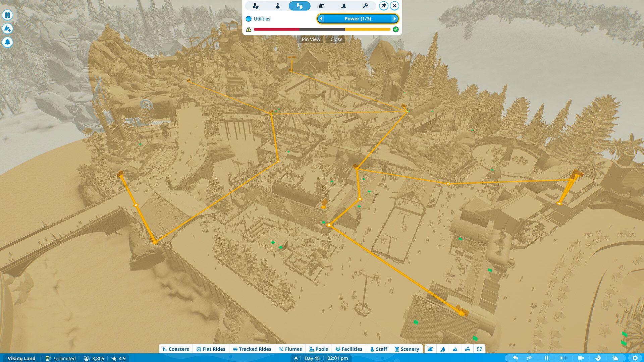Open park notifications bell
Image resolution: width=644 pixels, height=362 pixels.
(7, 42)
